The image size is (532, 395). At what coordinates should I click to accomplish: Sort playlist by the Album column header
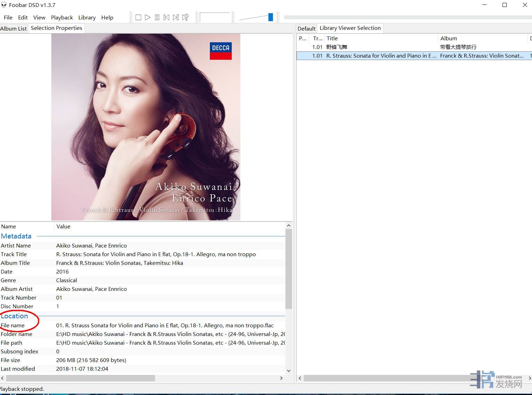[x=448, y=38]
